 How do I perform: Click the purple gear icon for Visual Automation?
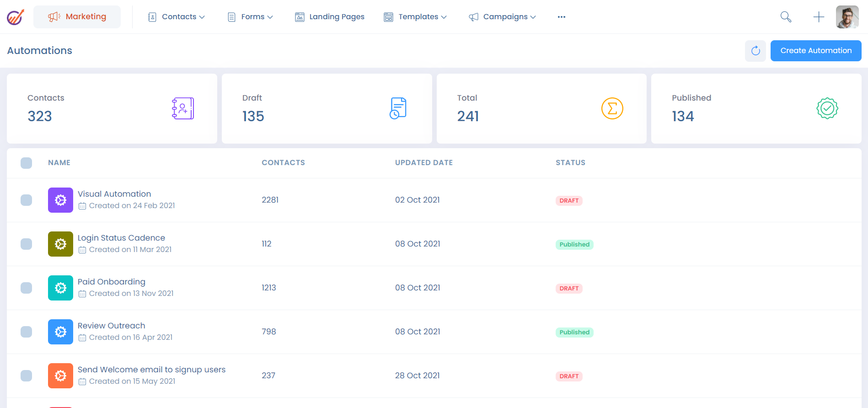60,200
